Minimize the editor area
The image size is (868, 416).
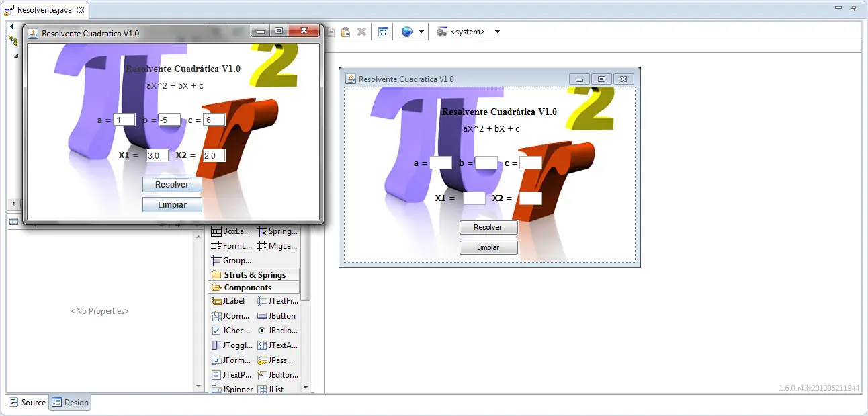pos(838,8)
